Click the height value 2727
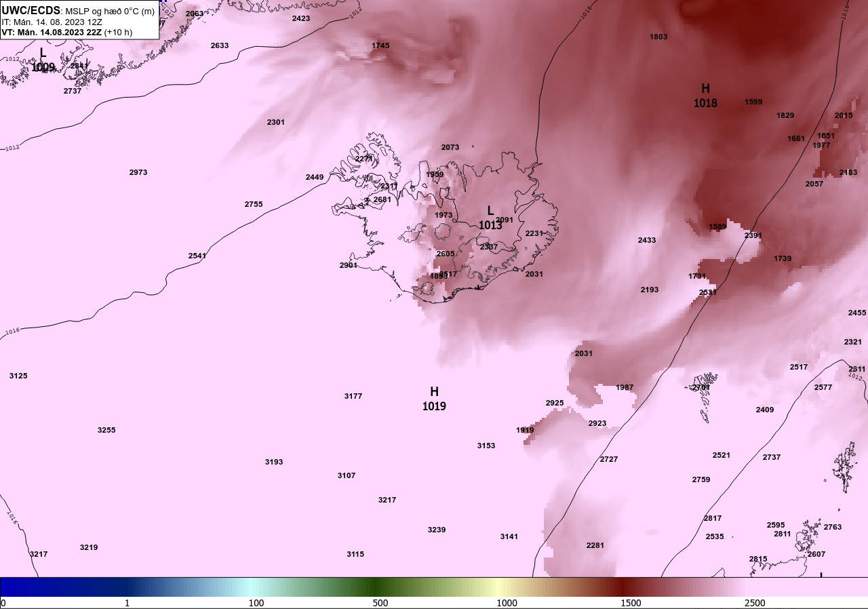 609,459
